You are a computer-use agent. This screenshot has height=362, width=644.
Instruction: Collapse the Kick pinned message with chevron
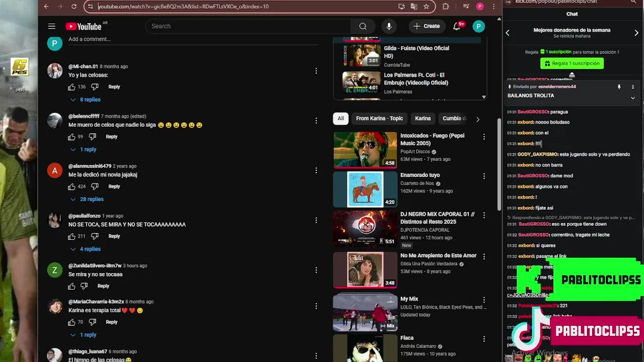point(633,98)
